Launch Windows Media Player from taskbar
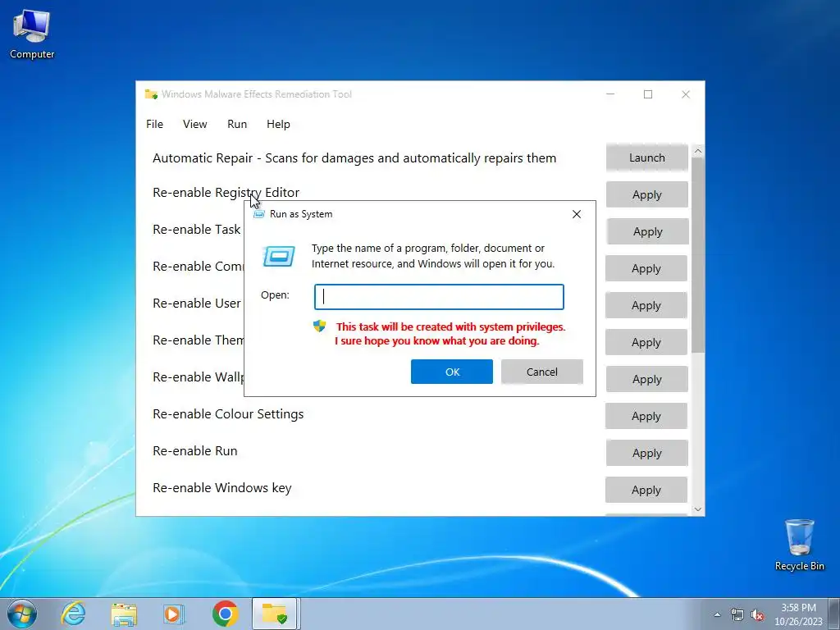Image resolution: width=840 pixels, height=630 pixels. click(174, 614)
